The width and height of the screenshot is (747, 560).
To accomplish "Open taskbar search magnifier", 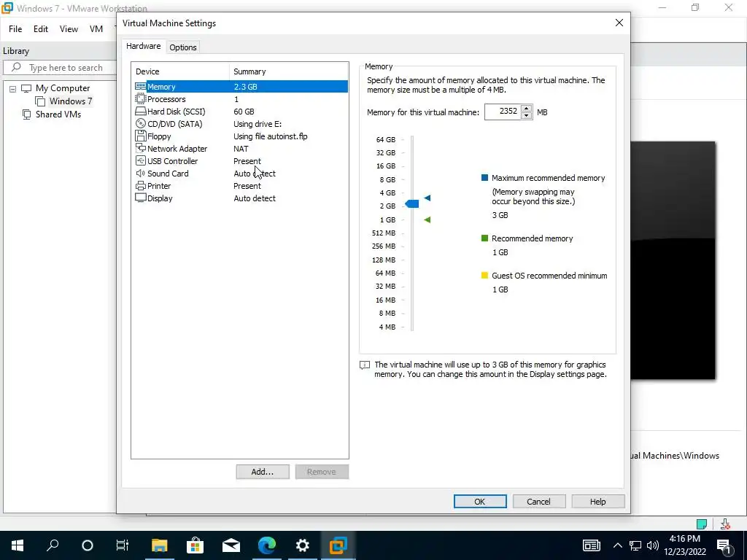I will [53, 545].
